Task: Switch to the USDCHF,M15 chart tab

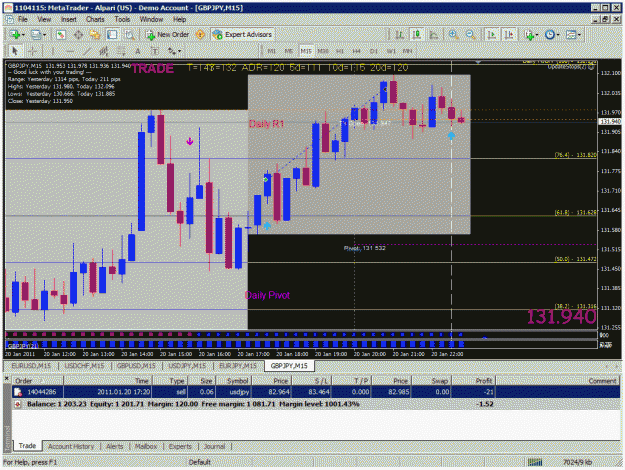Action: (84, 366)
